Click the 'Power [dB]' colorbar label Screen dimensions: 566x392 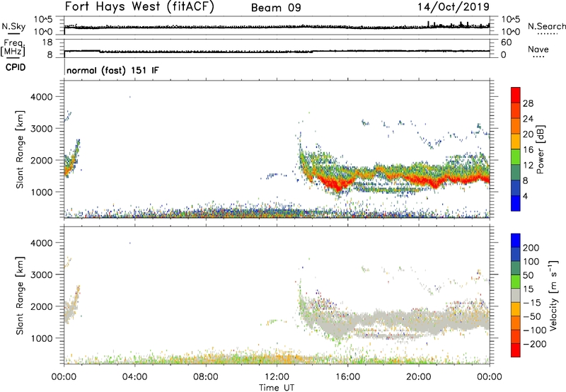pyautogui.click(x=540, y=149)
